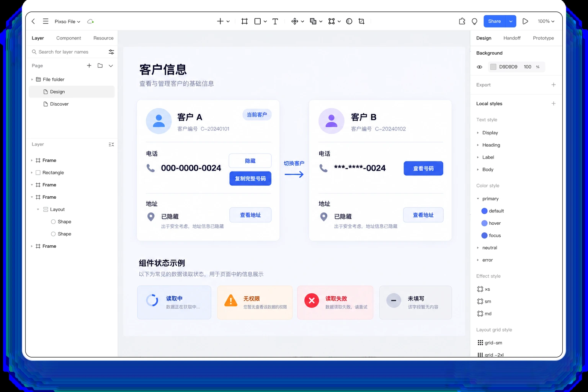Viewport: 588px width, 392px height.
Task: Click the component tool icon
Action: 294,21
